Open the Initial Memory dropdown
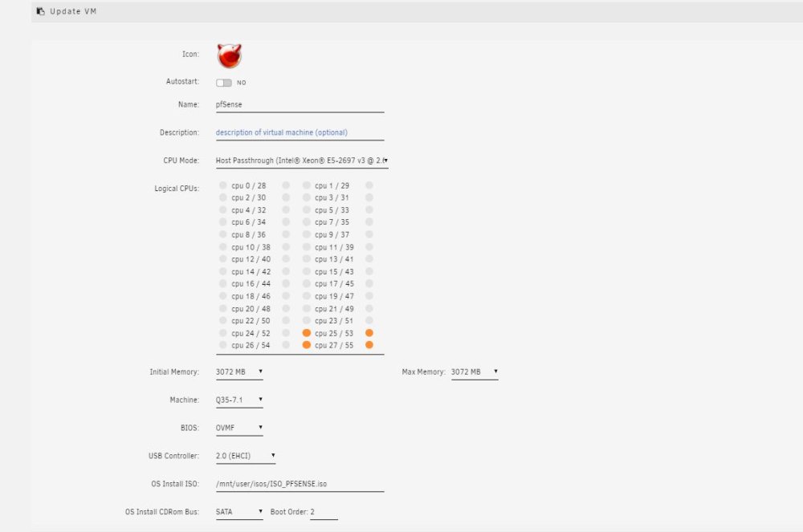 (239, 372)
